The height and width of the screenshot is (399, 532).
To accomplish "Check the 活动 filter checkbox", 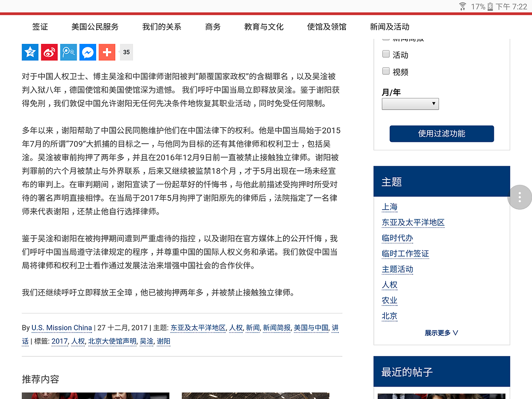I will (x=386, y=54).
